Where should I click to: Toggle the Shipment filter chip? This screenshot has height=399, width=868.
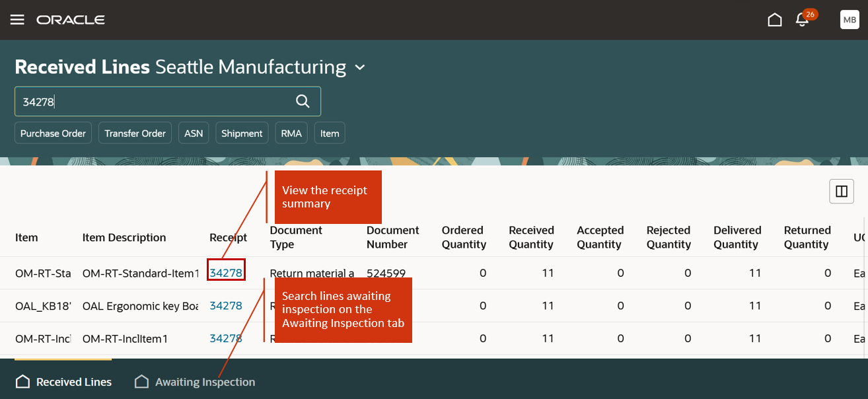(x=242, y=133)
